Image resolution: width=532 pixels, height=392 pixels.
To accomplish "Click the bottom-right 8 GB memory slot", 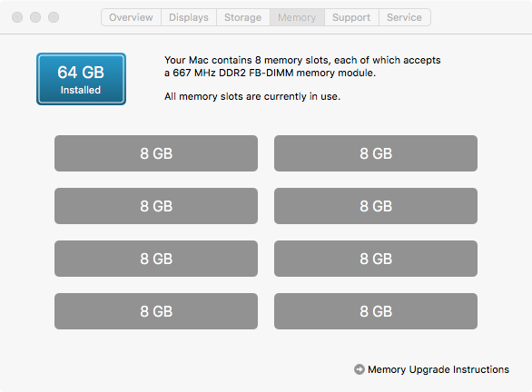I will click(x=376, y=311).
